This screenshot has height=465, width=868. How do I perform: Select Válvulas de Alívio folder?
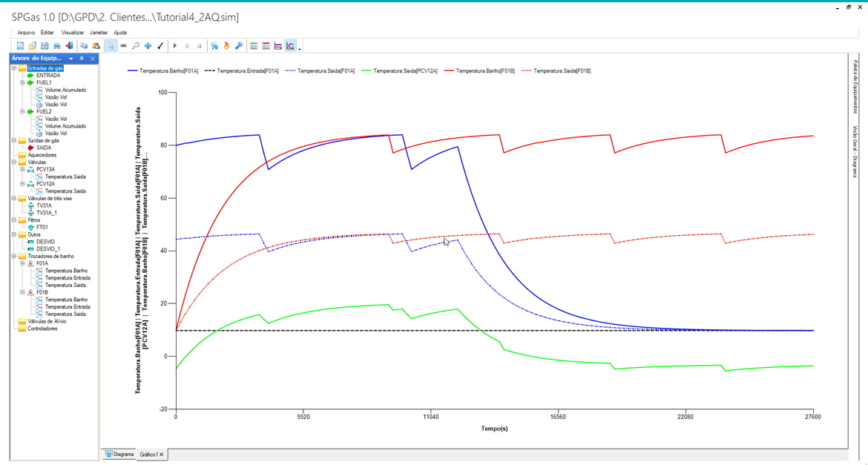[x=45, y=321]
